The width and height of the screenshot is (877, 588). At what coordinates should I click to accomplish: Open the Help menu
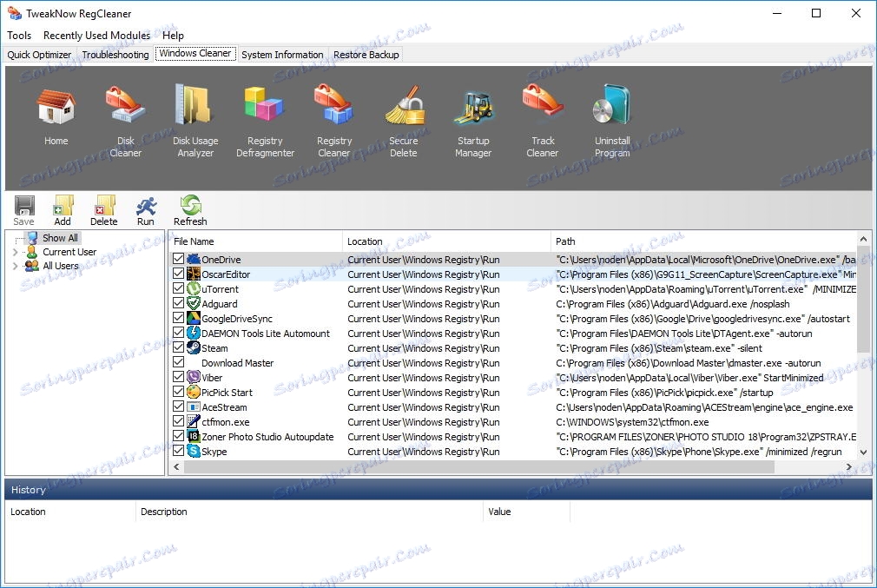(x=173, y=36)
